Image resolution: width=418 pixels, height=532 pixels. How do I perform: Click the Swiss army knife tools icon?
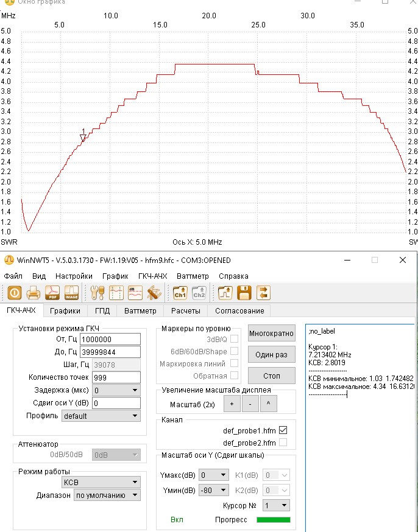pos(154,292)
